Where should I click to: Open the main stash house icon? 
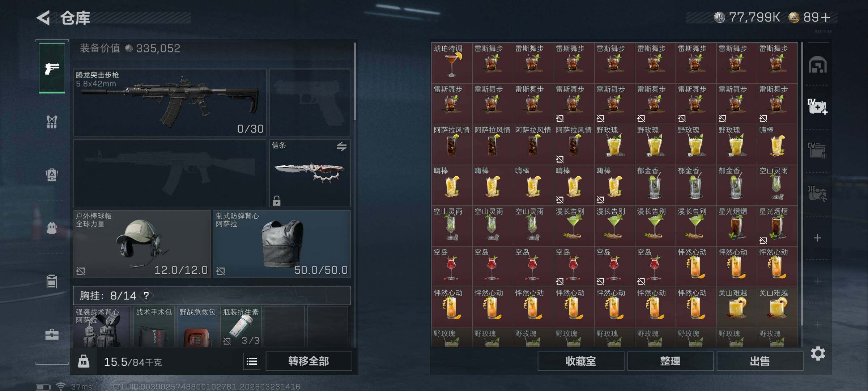click(817, 65)
